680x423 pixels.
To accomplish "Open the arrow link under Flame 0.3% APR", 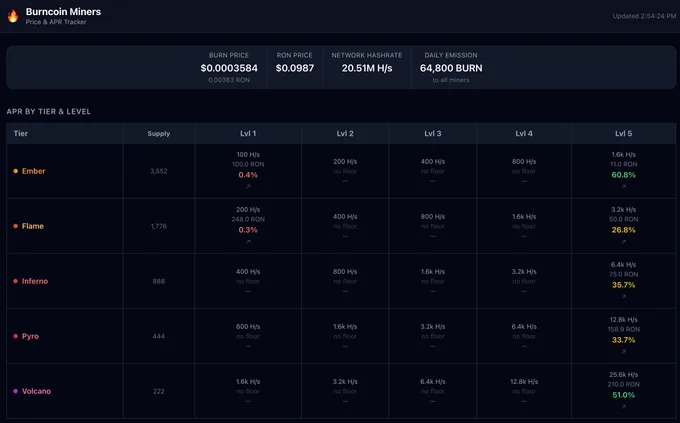I will (x=248, y=242).
